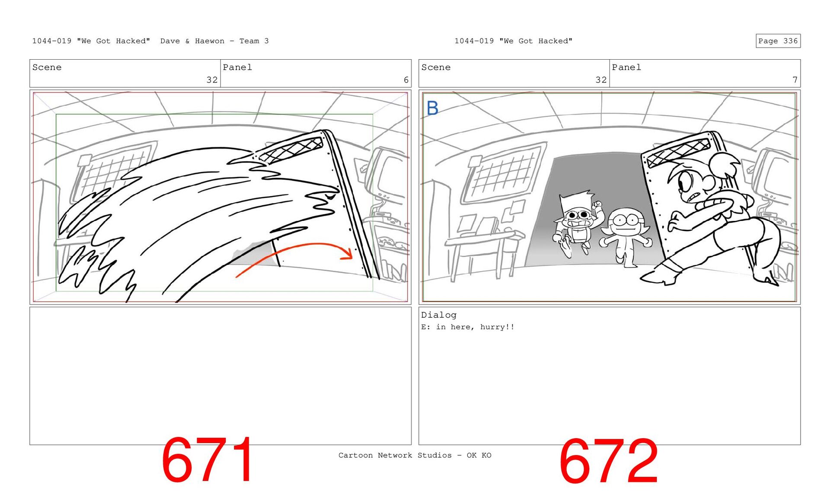Viewport: 830px width, 504px height.
Task: Select the panel 6 storyboard thumbnail
Action: point(220,197)
